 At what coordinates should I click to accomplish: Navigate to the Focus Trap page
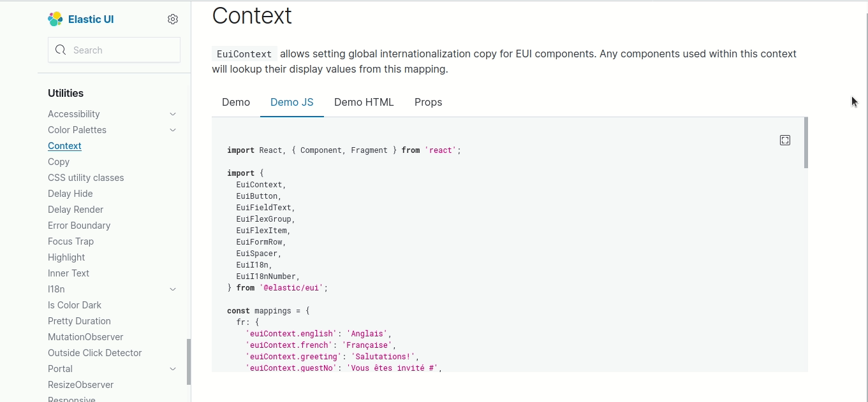(x=70, y=241)
